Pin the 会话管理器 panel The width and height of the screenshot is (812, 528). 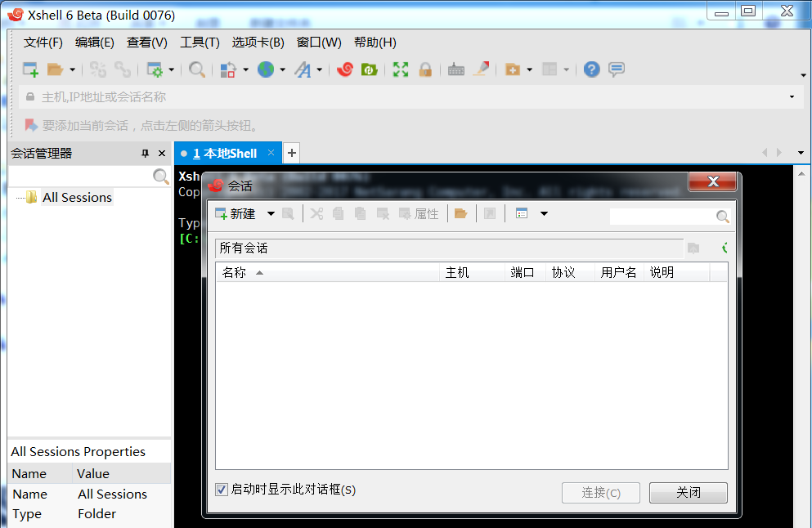145,153
